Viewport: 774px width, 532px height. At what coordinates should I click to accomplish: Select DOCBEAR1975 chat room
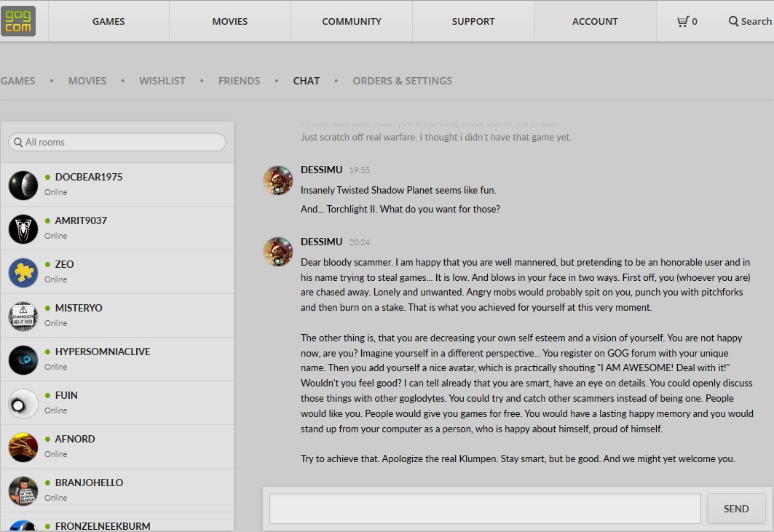117,185
